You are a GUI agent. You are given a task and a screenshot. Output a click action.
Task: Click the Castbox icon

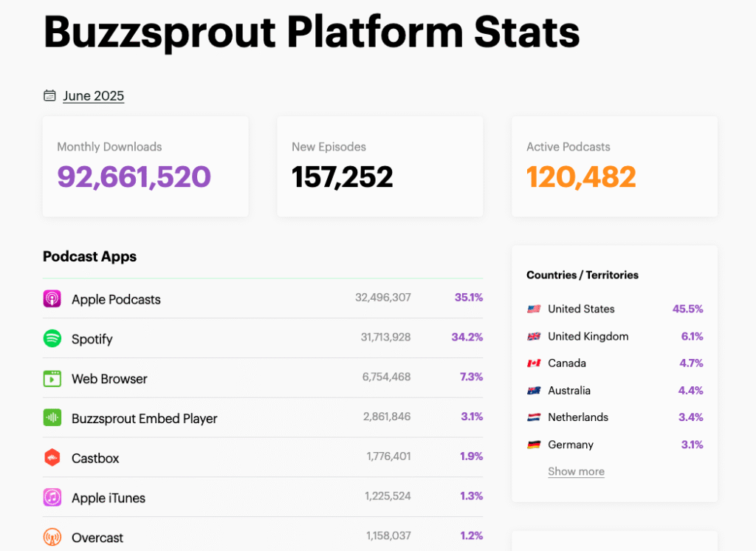click(x=52, y=457)
